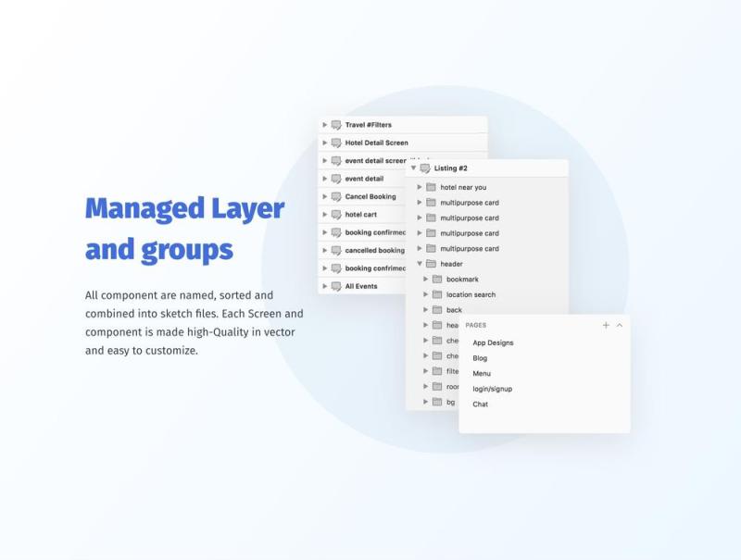Click the Hotel Detail Screen artboard icon

[x=336, y=143]
